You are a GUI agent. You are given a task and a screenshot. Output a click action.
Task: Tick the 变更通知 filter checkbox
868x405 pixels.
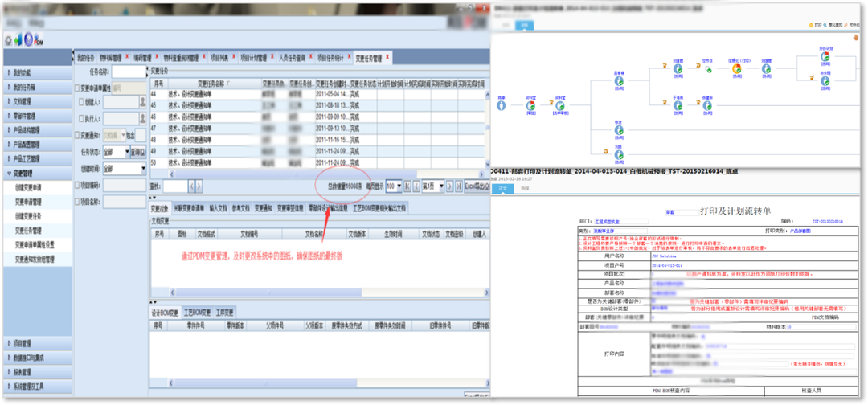(76, 136)
